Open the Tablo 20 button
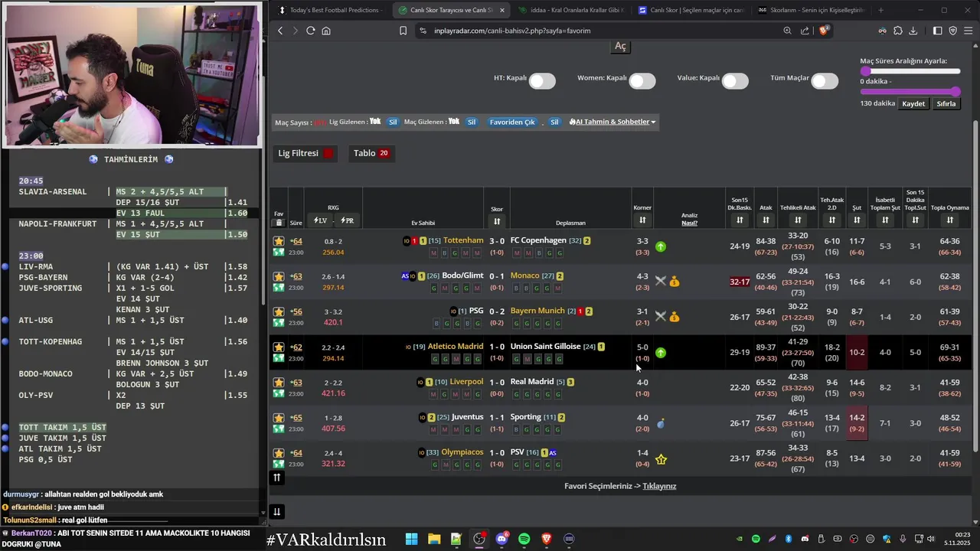980x551 pixels. 371,153
